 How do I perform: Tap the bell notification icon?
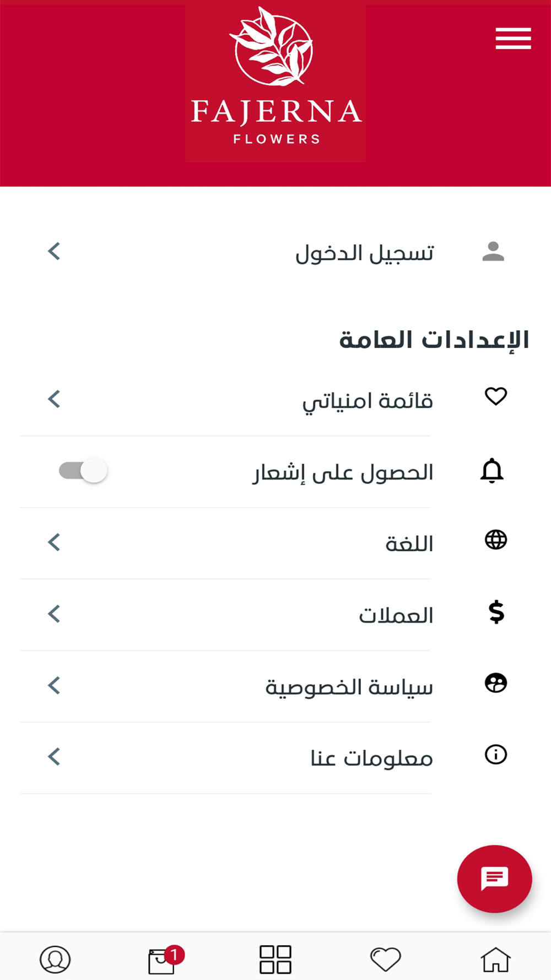coord(492,471)
